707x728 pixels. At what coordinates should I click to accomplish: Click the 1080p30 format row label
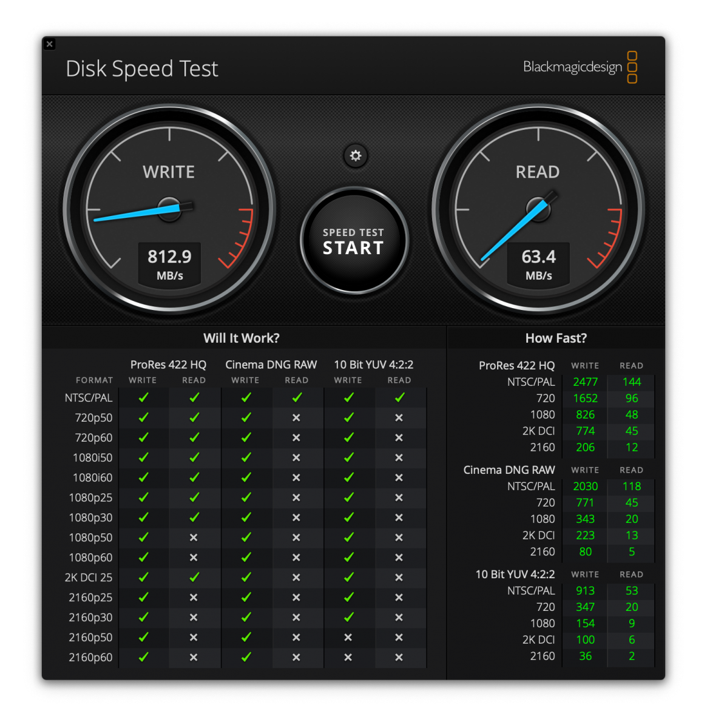[90, 517]
